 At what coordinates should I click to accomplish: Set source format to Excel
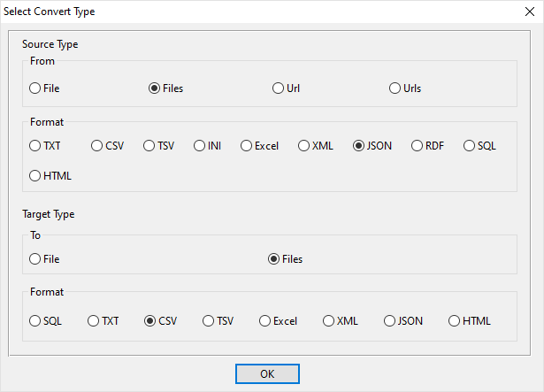tap(246, 146)
